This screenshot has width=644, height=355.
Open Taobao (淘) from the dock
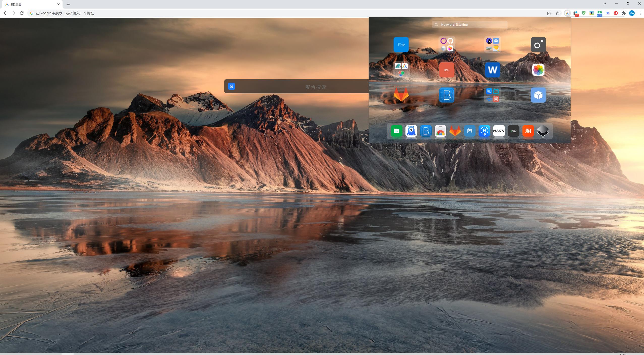(528, 131)
